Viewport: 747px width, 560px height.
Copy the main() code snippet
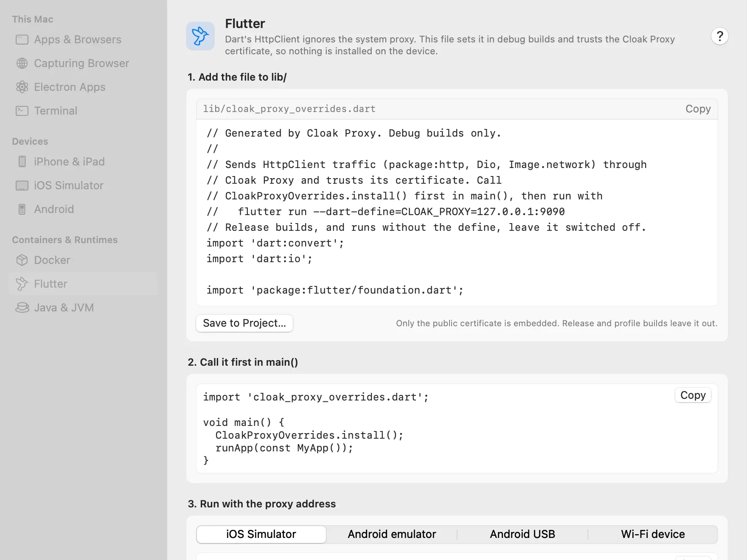click(693, 395)
